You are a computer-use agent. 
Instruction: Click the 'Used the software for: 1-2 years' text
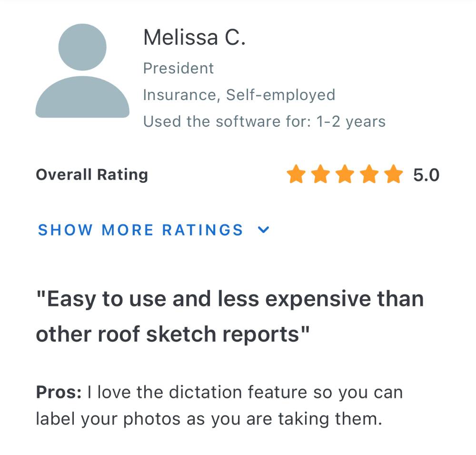[264, 121]
